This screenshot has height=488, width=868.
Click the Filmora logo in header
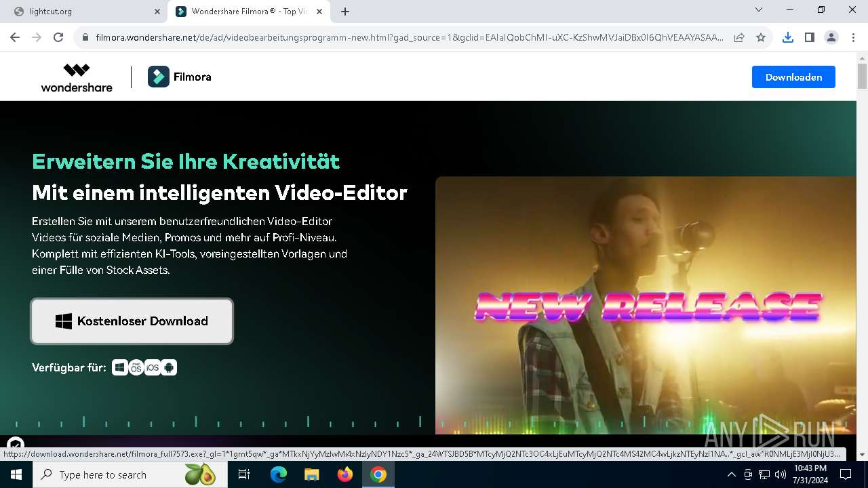(180, 77)
